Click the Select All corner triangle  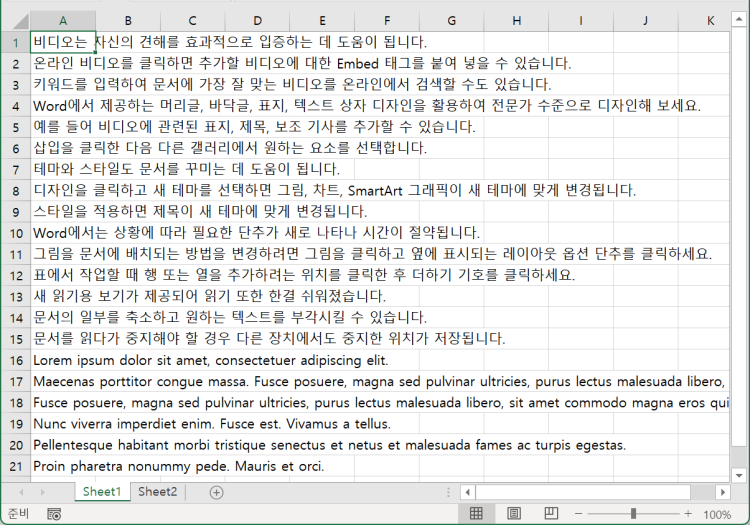(21, 21)
